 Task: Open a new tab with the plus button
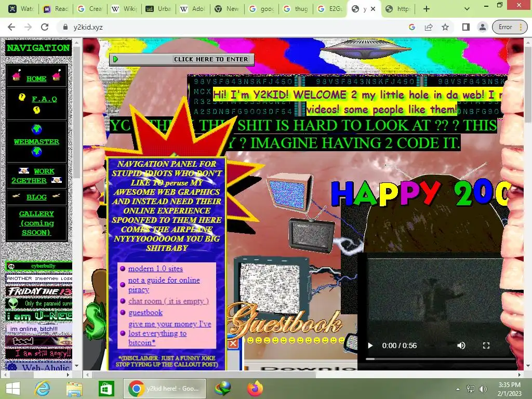pyautogui.click(x=427, y=9)
